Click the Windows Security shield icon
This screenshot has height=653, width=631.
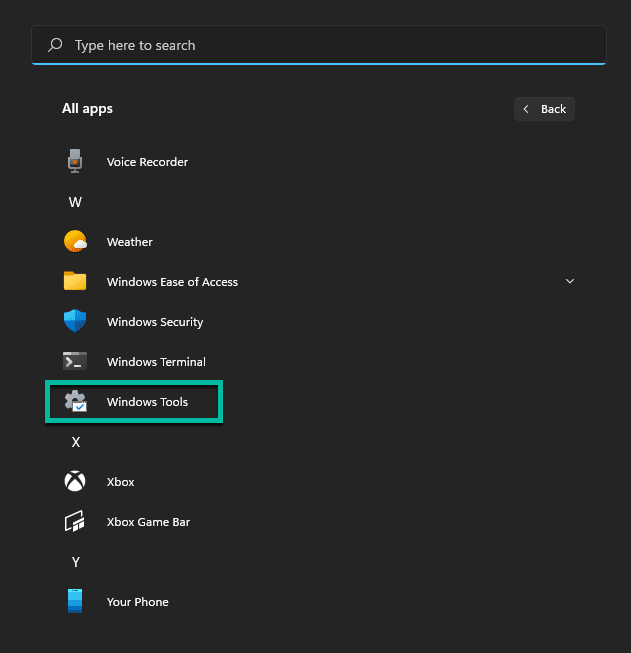coord(75,321)
